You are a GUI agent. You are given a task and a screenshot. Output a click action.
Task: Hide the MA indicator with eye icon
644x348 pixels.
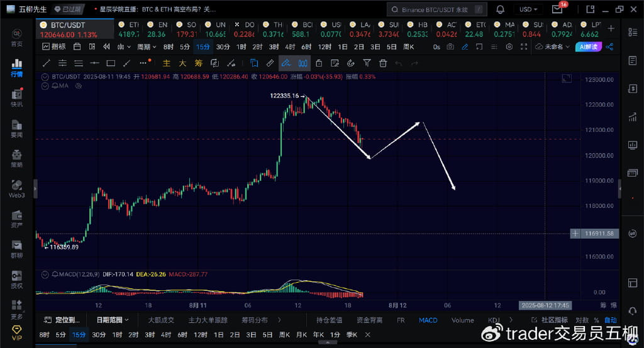[x=78, y=86]
